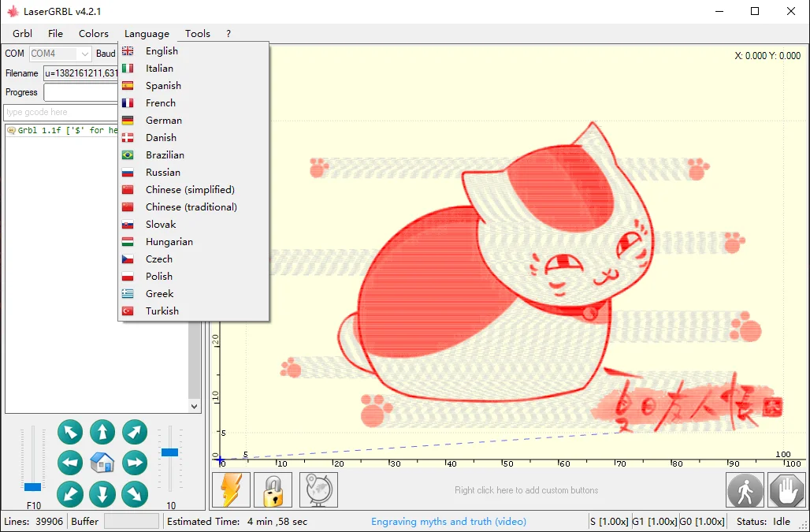Click the G0 [1.00x] override status
Screen dimensions: 810x532
(x=702, y=522)
